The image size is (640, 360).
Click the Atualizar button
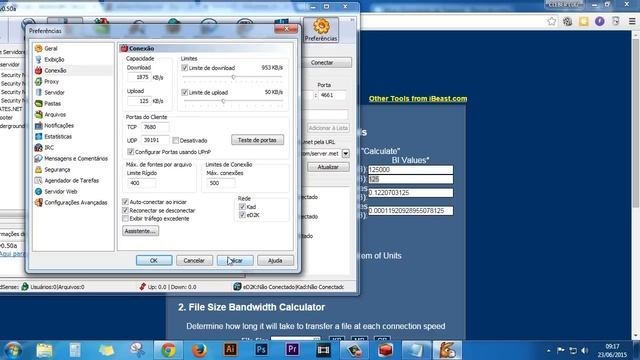coord(328,167)
